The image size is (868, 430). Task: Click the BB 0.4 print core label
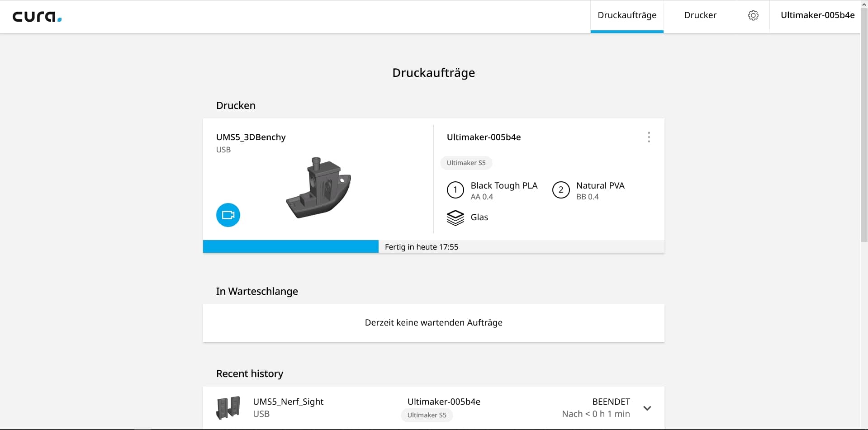point(588,197)
